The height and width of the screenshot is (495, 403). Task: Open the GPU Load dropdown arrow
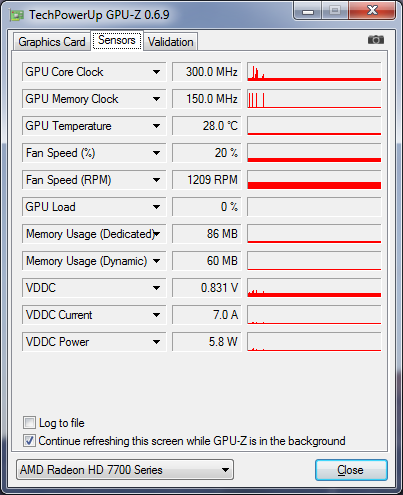click(x=156, y=207)
